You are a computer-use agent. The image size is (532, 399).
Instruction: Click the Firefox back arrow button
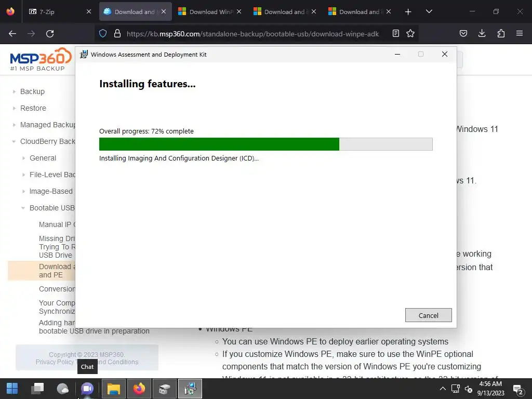pyautogui.click(x=12, y=34)
